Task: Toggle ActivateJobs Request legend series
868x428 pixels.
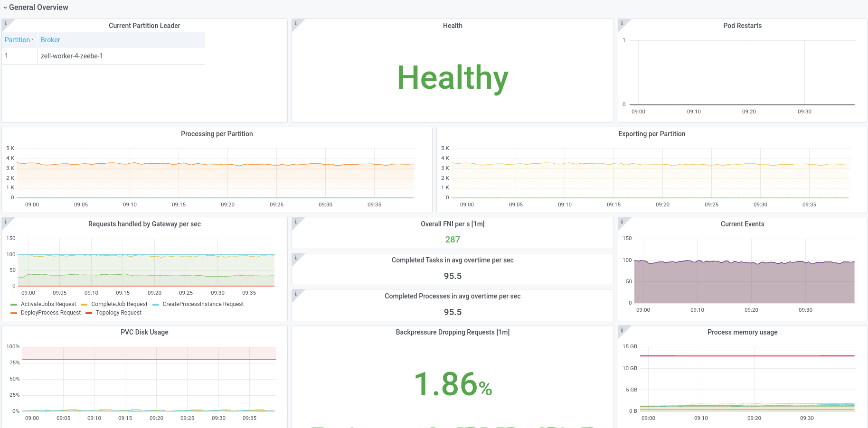Action: tap(48, 304)
